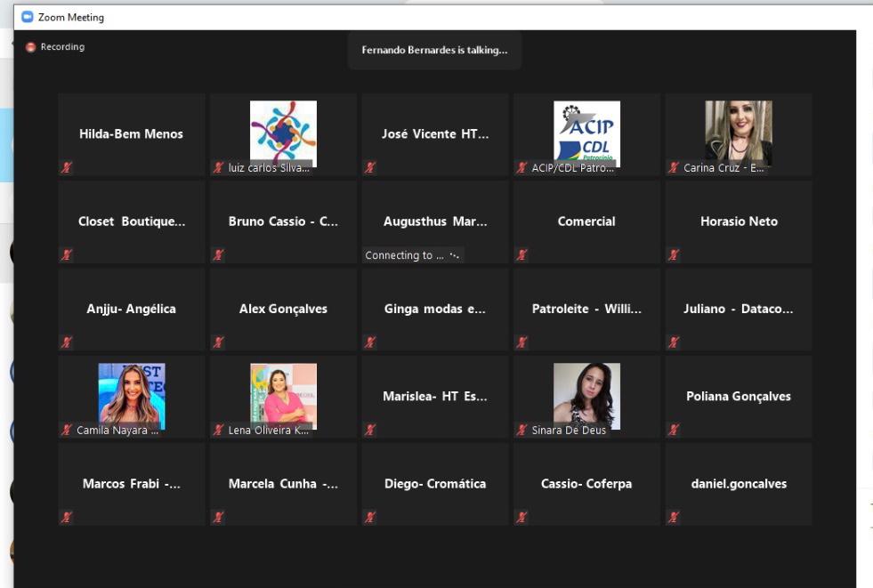Click the Diego- Cromática participant name

(435, 484)
